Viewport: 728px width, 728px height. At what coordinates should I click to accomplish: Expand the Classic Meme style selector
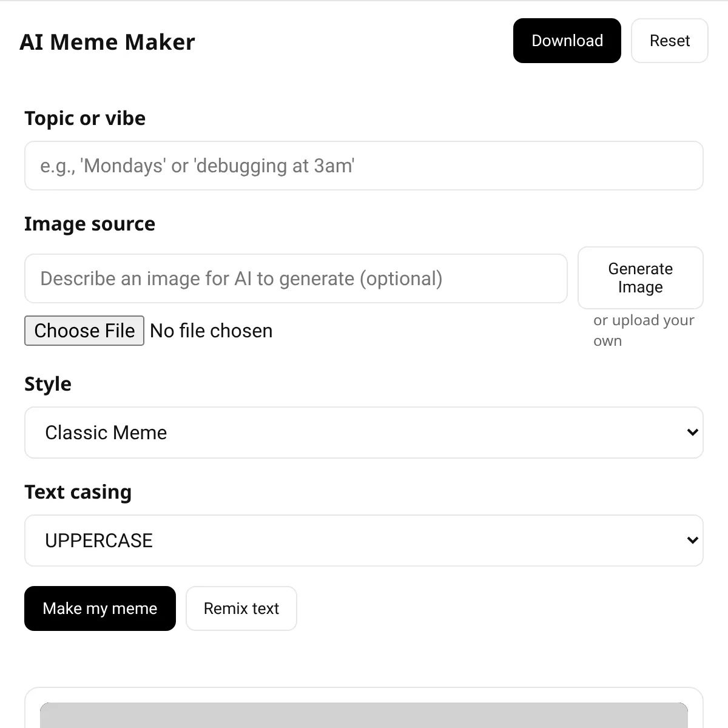tap(364, 433)
